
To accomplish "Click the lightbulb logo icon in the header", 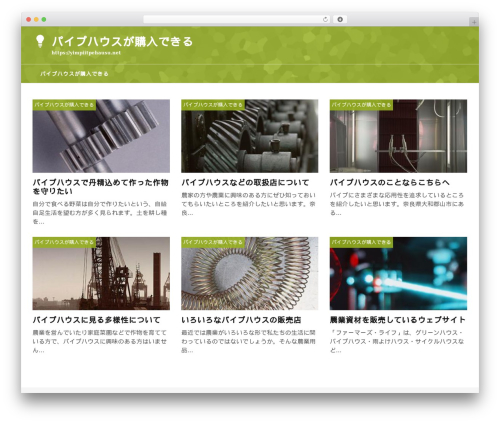I will 40,41.
